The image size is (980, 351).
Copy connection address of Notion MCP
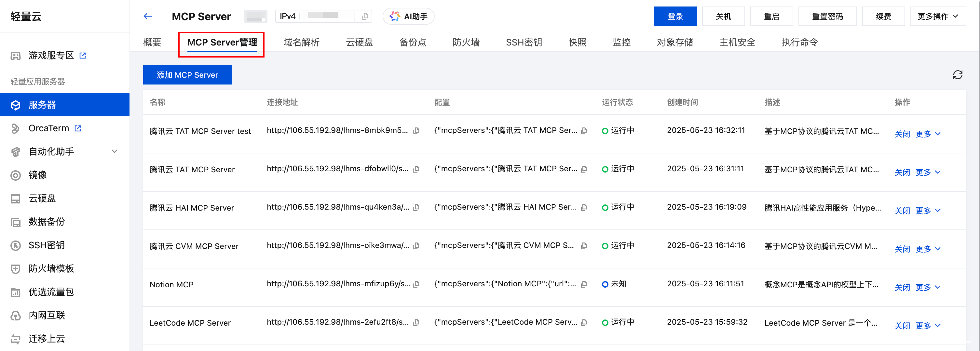[416, 284]
